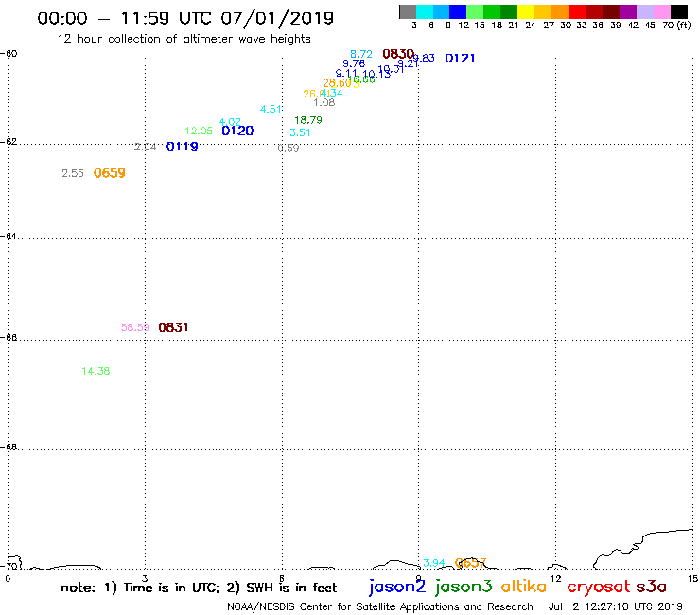
Task: Click the cyan swatch in the wave height legend
Action: 425,11
